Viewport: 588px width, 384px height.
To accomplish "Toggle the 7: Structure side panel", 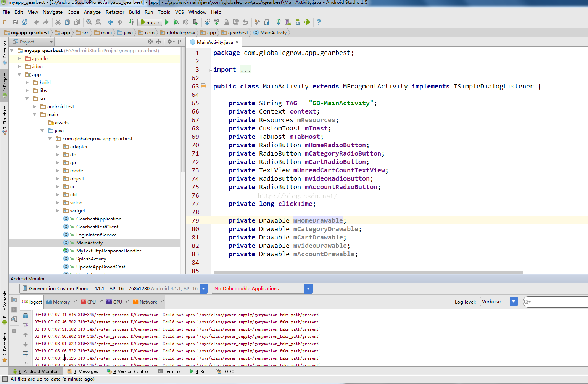I will tap(5, 120).
